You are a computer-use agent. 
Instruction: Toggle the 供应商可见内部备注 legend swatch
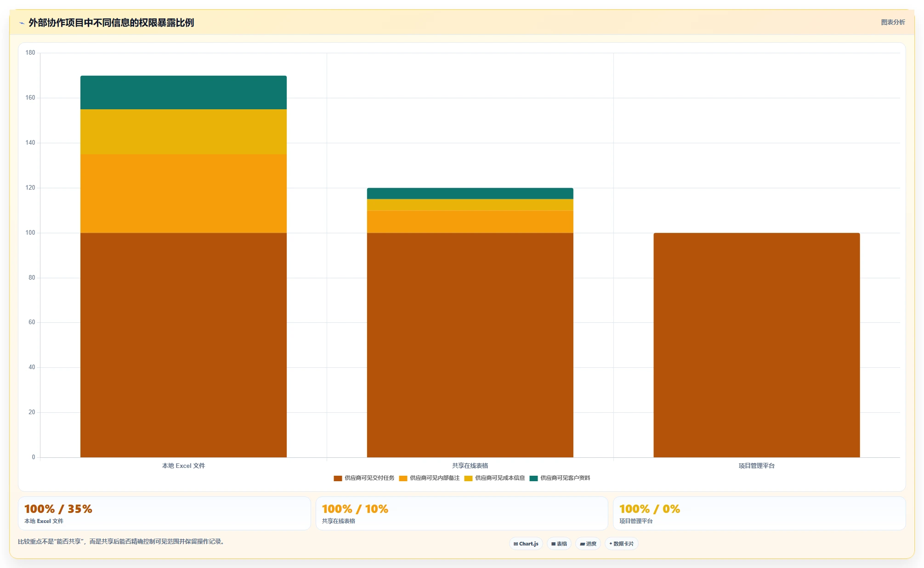[x=403, y=478]
